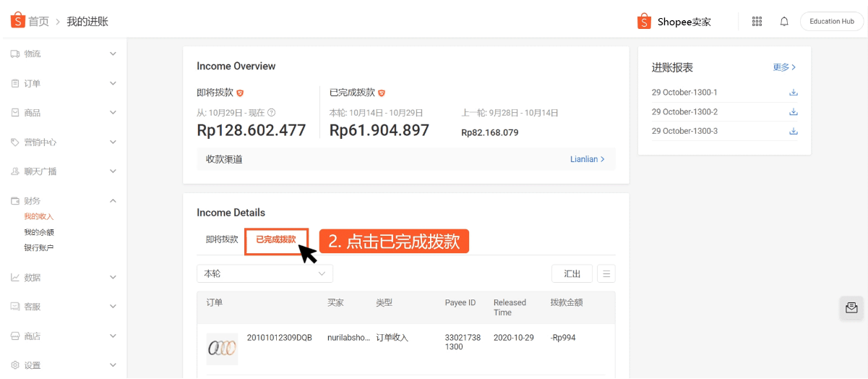
Task: Click the 物流 truck icon in sidebar
Action: tap(15, 54)
